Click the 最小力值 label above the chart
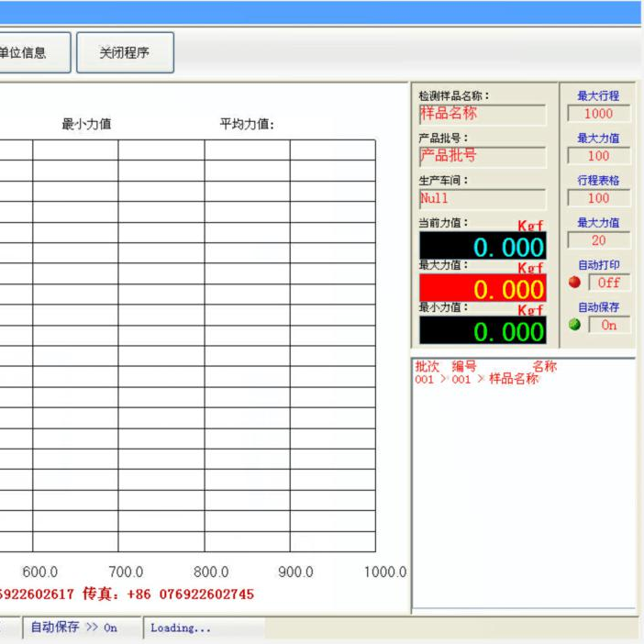This screenshot has width=644, height=644. [x=86, y=125]
